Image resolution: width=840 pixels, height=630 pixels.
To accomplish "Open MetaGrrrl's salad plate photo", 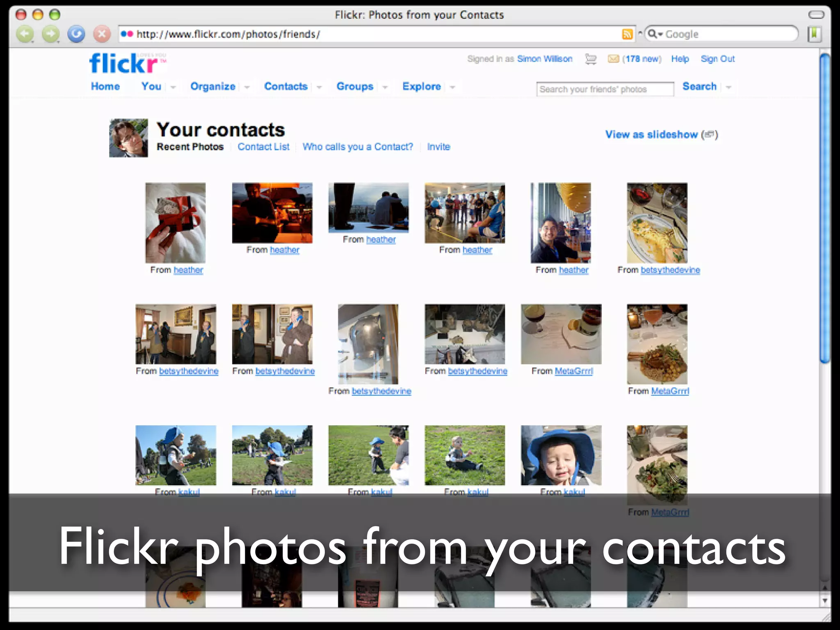I will (x=657, y=465).
